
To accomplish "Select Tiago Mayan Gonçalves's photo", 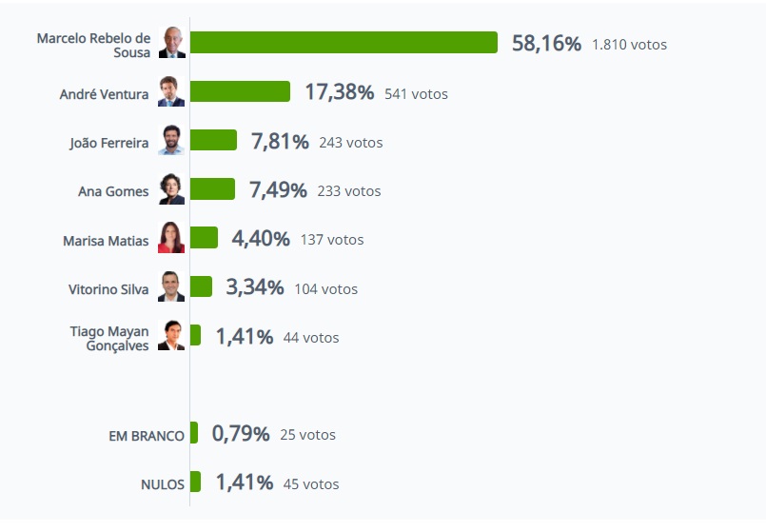I will pyautogui.click(x=171, y=335).
